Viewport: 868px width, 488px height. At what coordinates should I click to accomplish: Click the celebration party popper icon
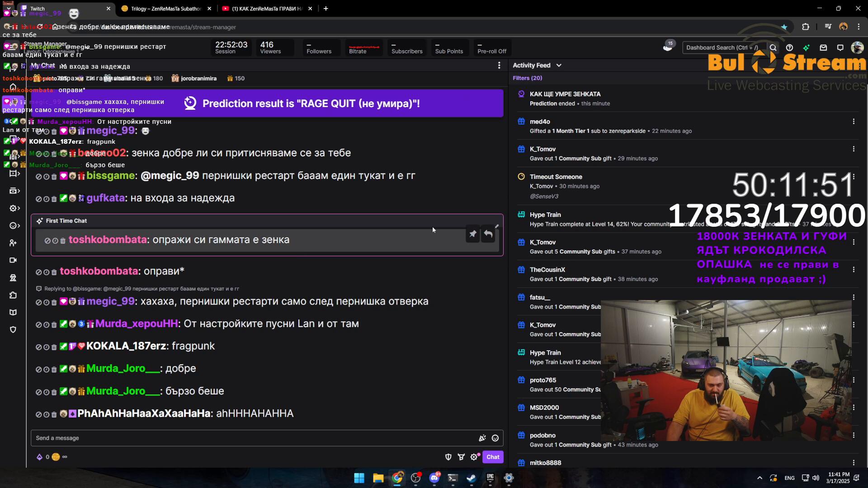click(482, 438)
